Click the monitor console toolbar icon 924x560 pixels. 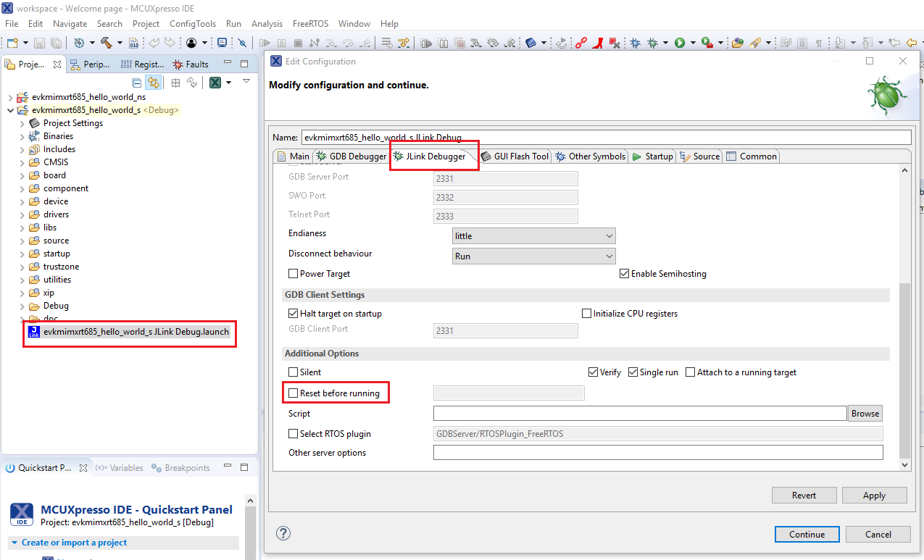222,43
